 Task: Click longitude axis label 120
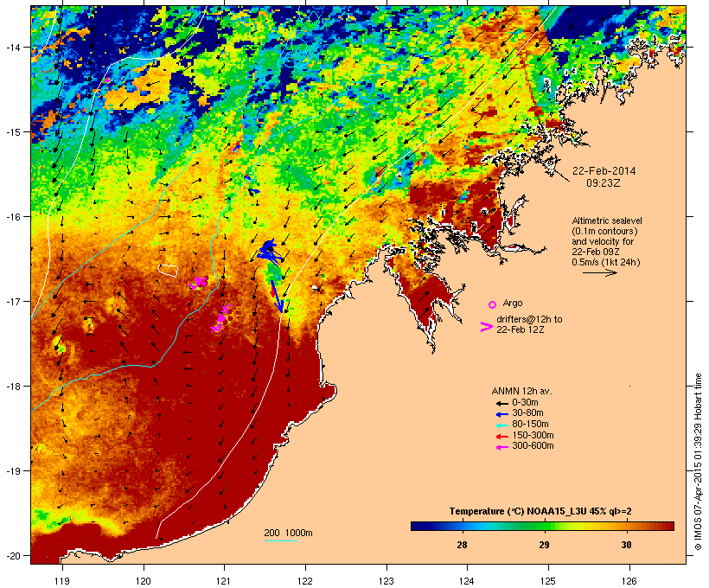pyautogui.click(x=144, y=581)
